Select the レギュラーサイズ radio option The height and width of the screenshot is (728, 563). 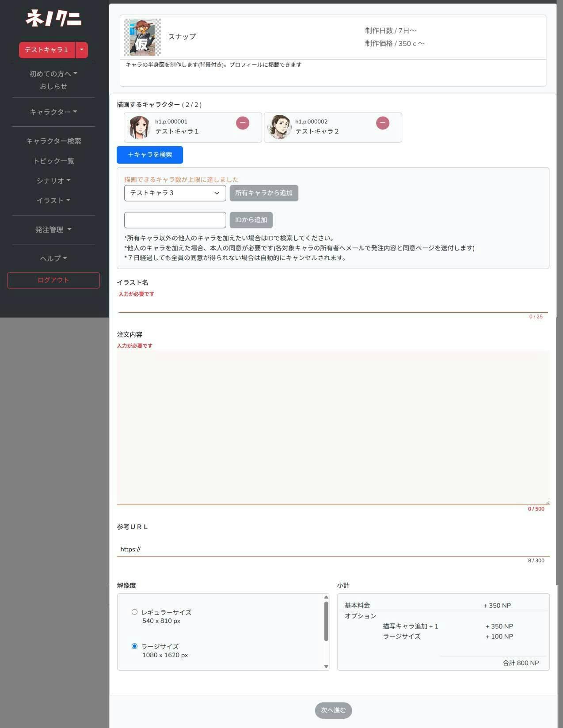(134, 612)
